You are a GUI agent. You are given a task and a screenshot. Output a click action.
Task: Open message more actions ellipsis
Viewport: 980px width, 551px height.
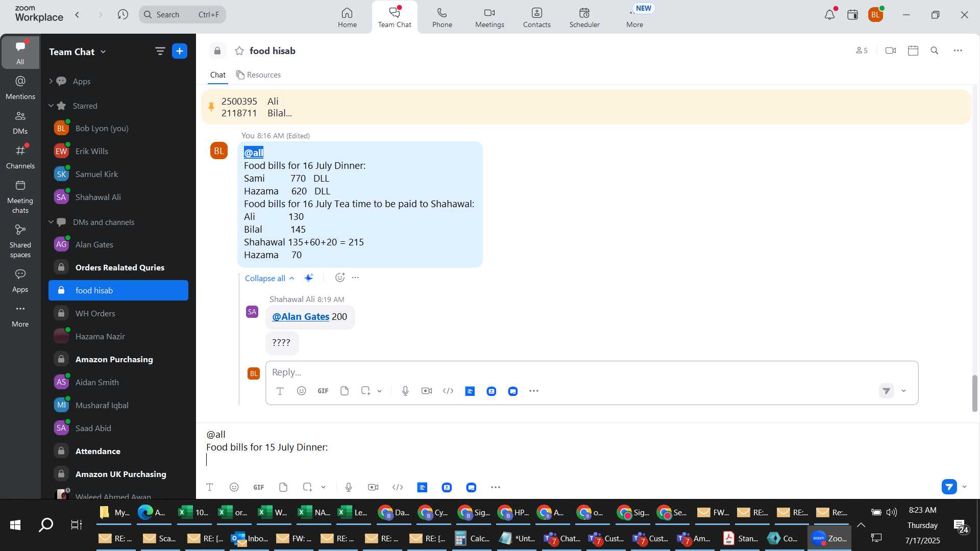pos(356,278)
